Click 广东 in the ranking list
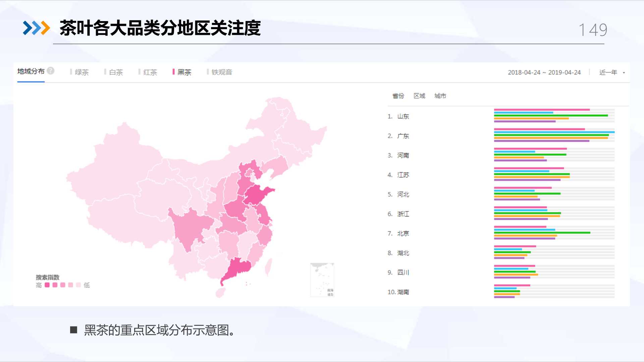This screenshot has width=644, height=362. (403, 136)
